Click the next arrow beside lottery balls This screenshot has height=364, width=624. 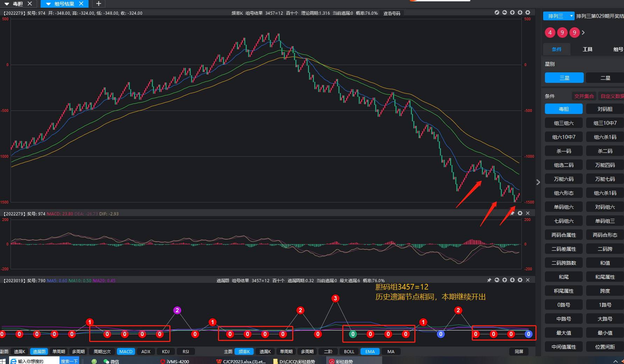pyautogui.click(x=583, y=33)
